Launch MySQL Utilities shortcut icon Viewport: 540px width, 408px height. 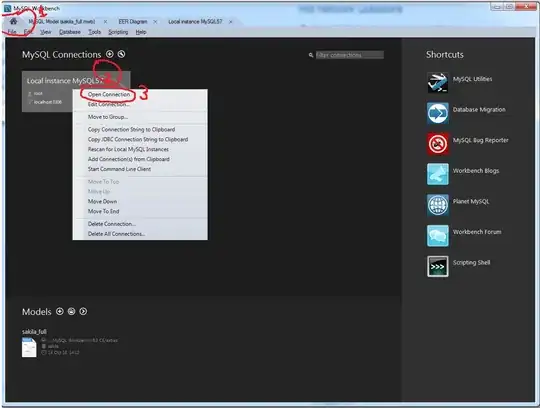point(437,82)
